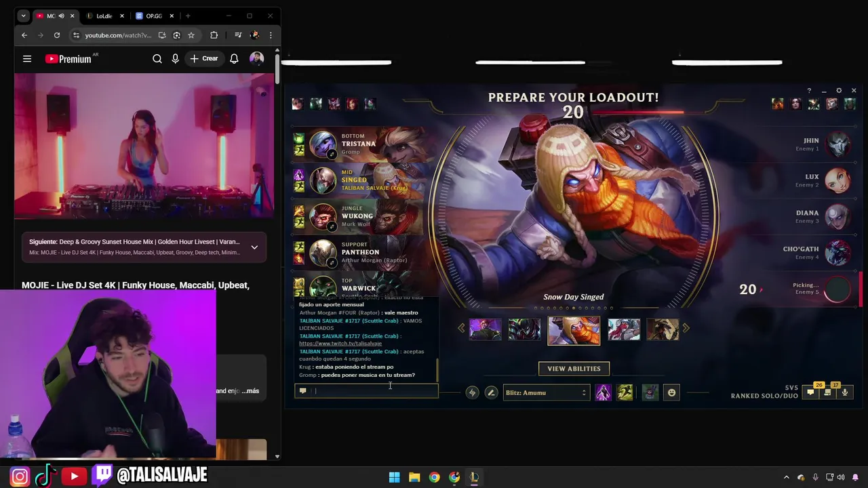Click the DJ set video player
This screenshot has height=488, width=868.
[144, 145]
